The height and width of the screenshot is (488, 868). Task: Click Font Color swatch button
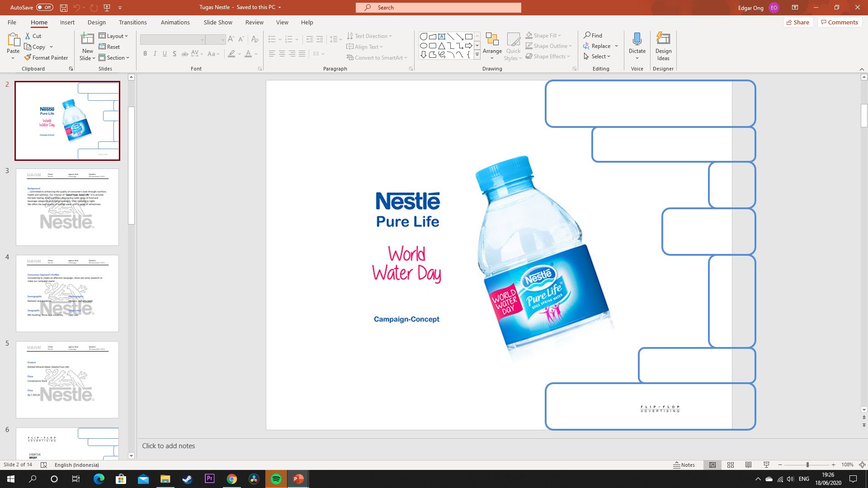248,54
